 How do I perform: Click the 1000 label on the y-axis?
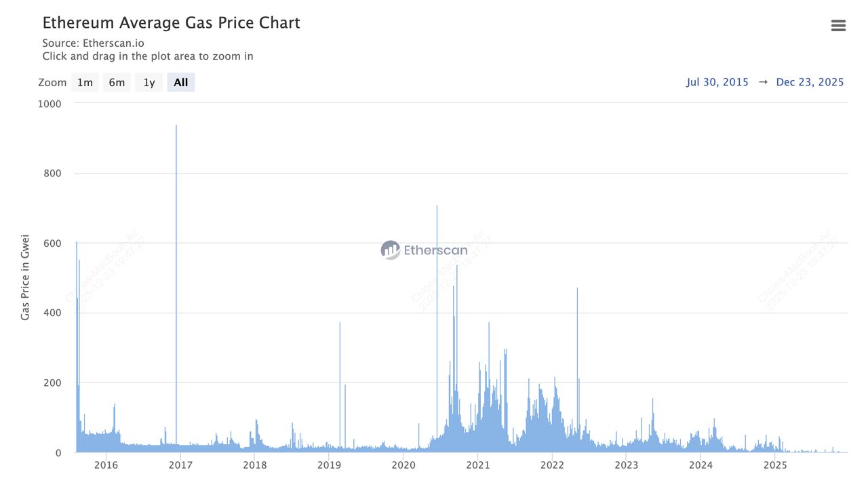(x=49, y=104)
